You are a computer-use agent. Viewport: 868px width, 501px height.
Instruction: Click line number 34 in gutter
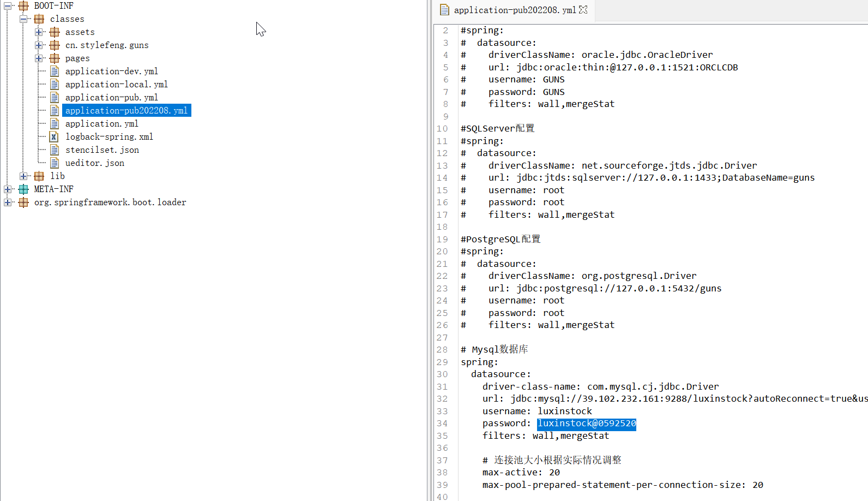(442, 424)
